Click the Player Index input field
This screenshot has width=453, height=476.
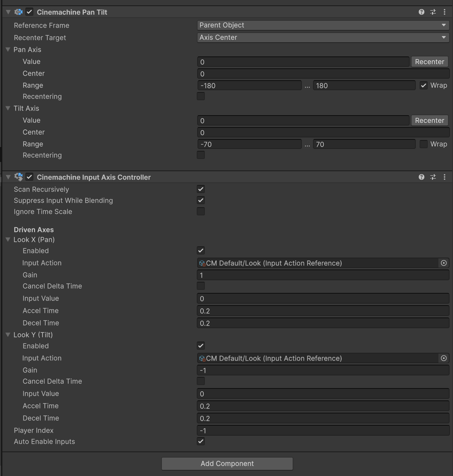(x=323, y=431)
